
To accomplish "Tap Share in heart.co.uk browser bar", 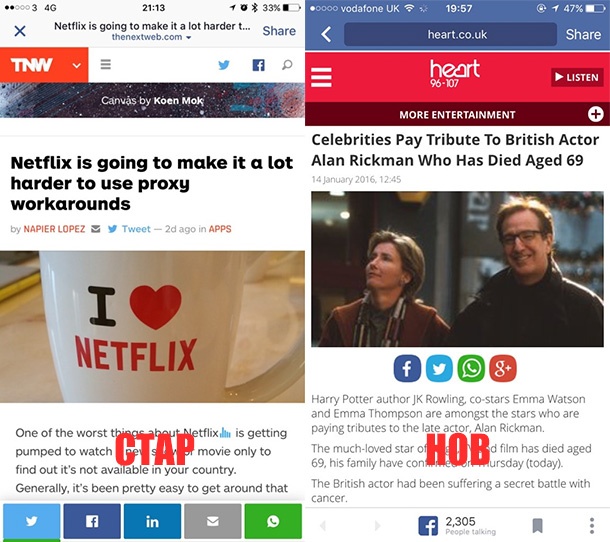I will click(583, 35).
